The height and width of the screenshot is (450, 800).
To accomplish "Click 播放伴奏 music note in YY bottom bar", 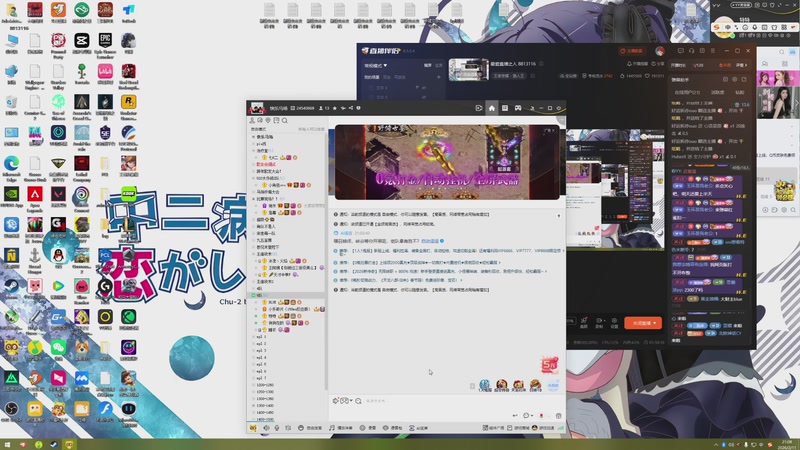I will coord(341,428).
